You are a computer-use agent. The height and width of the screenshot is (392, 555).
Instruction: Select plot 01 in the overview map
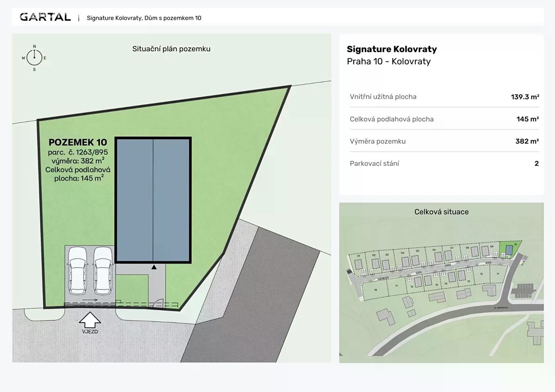358,262
